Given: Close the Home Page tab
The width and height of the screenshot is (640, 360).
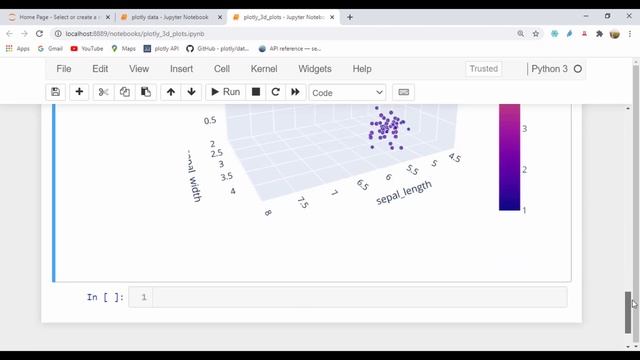Looking at the screenshot, I should (x=108, y=17).
